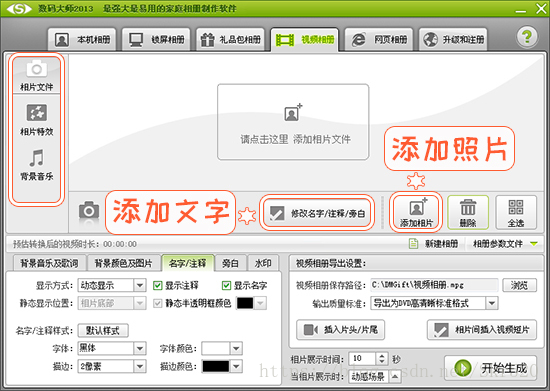550x391 pixels.
Task: Expand the 静态显示位置 dropdown
Action: tap(140, 303)
